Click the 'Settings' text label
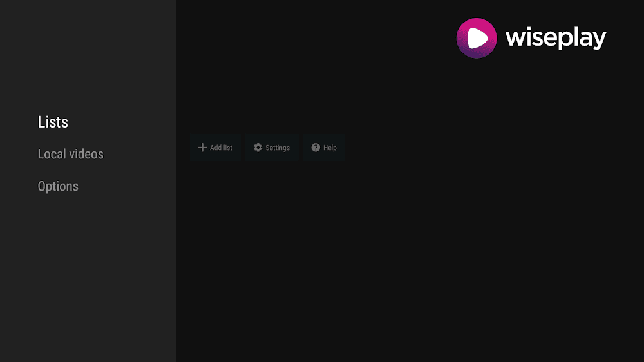Viewport: 644px width, 362px height. (278, 148)
